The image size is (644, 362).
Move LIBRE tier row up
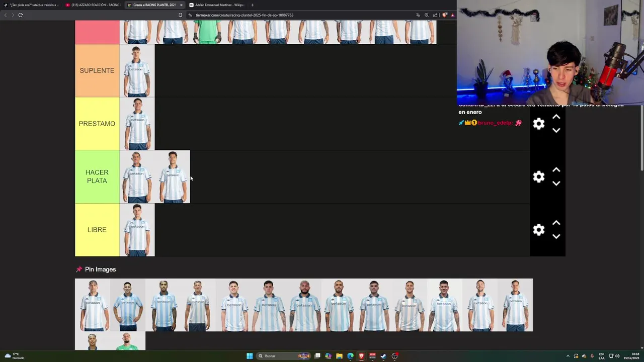point(556,223)
